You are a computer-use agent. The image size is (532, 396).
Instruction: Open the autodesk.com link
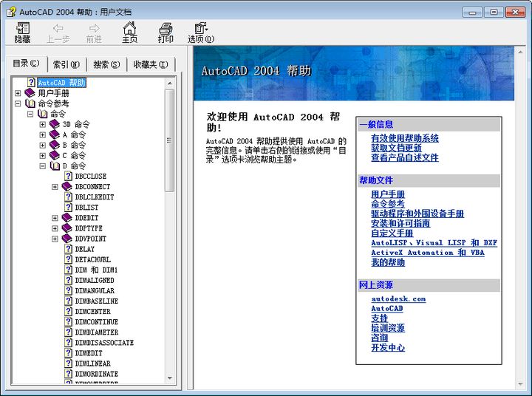[x=398, y=298]
